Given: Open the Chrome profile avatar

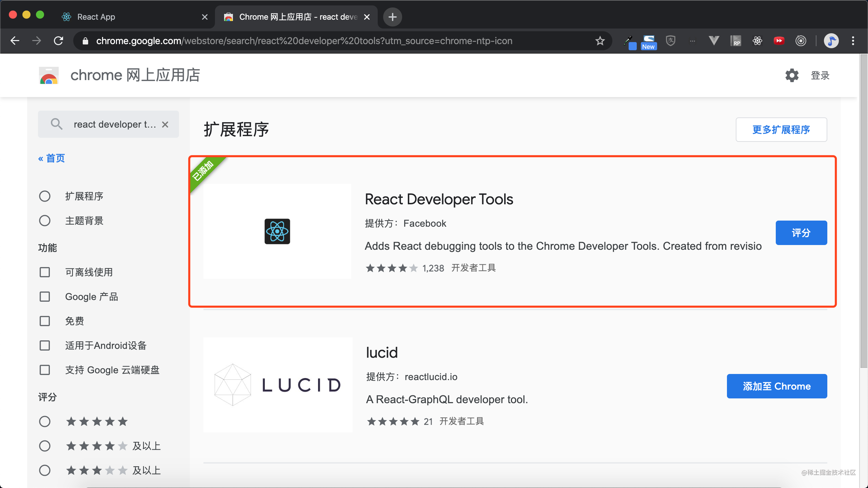Looking at the screenshot, I should point(831,41).
